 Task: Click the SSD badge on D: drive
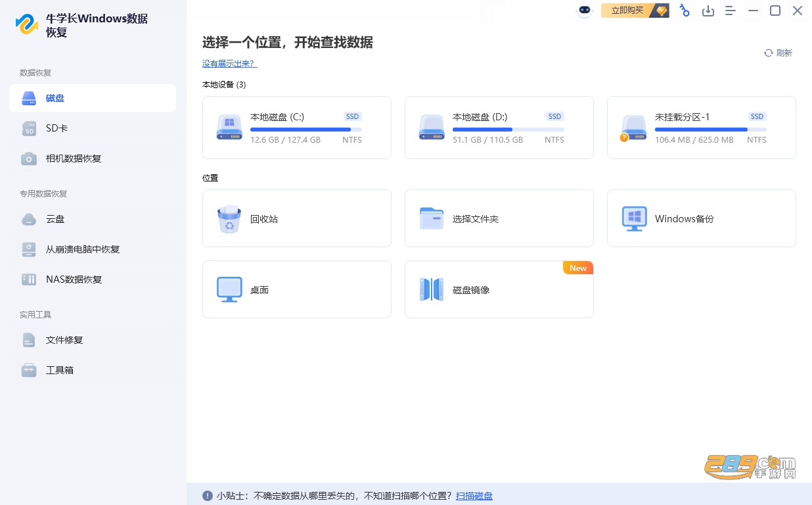click(555, 116)
